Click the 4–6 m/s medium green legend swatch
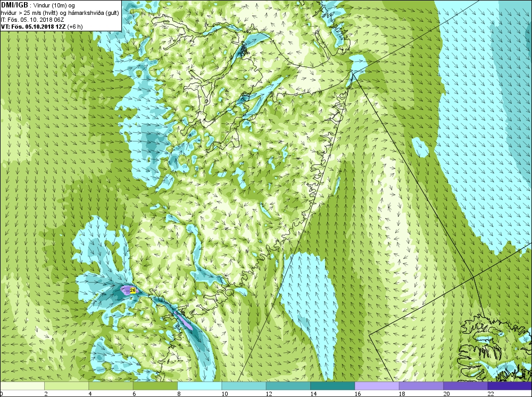This screenshot has height=397, width=532. coord(111,386)
